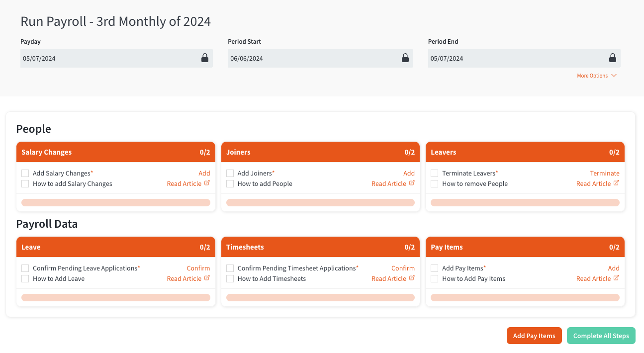
Task: Click the Complete All Steps button
Action: (x=601, y=336)
